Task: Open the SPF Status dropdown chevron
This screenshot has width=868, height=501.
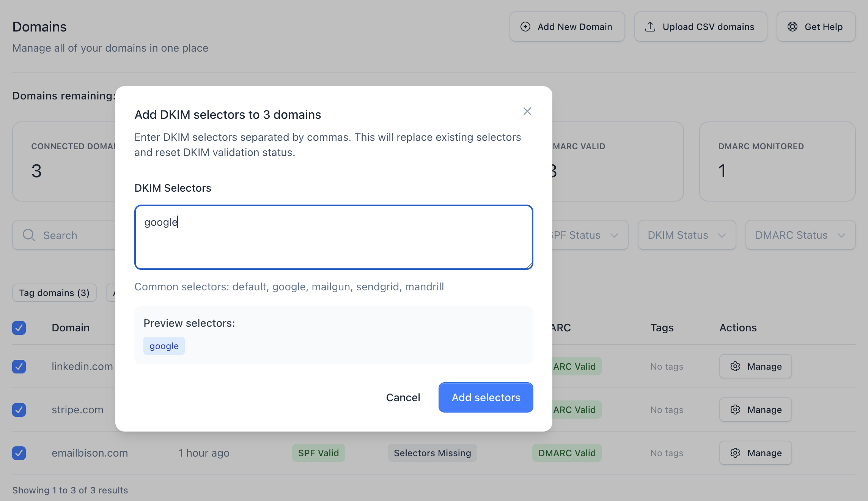Action: [614, 235]
